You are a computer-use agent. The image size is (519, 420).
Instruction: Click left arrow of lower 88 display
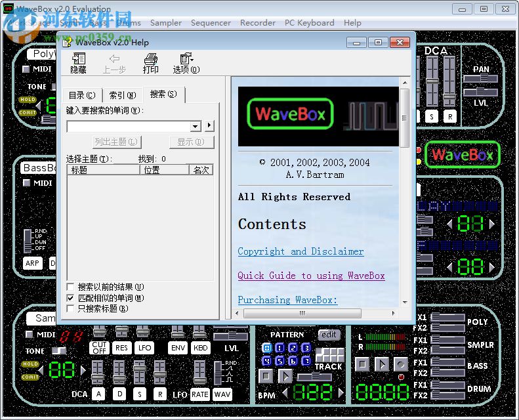(449, 266)
